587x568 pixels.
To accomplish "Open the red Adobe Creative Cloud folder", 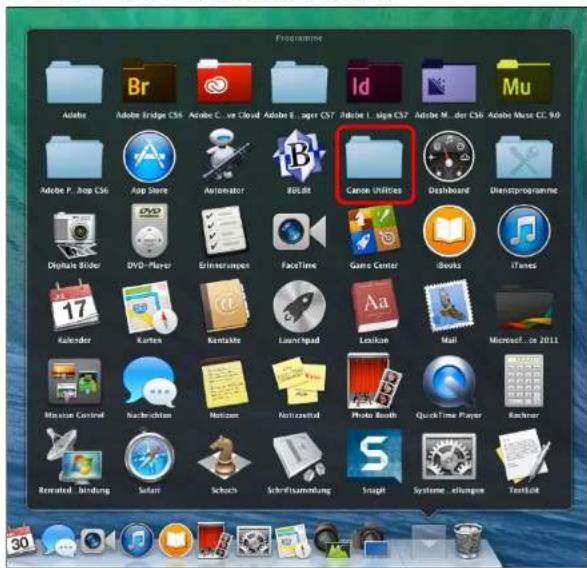I will tap(224, 82).
